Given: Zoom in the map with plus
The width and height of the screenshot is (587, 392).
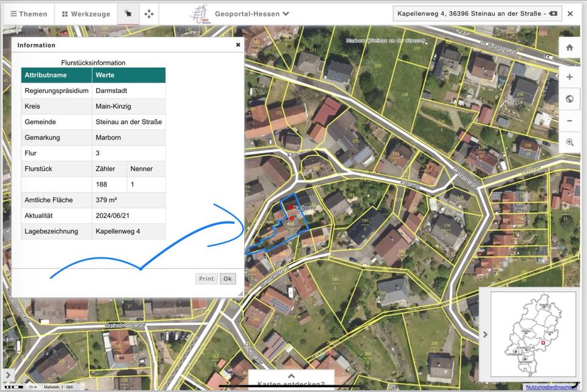Looking at the screenshot, I should click(x=569, y=77).
